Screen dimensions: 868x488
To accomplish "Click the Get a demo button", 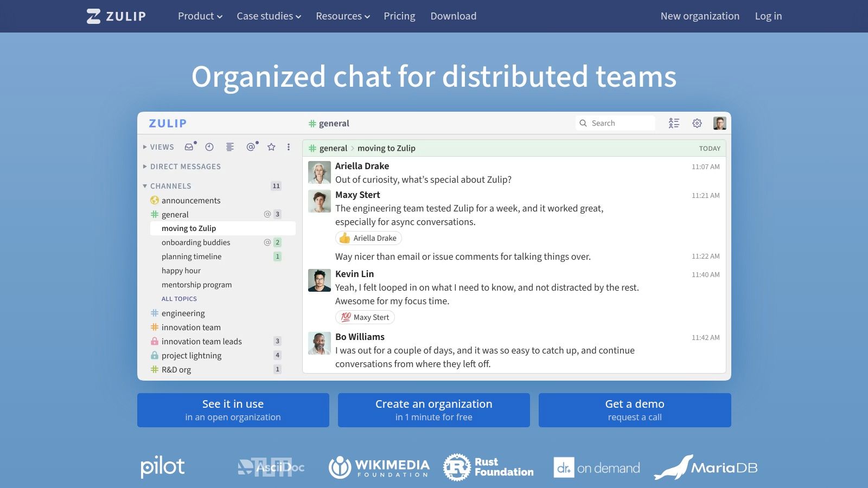I will tap(635, 410).
